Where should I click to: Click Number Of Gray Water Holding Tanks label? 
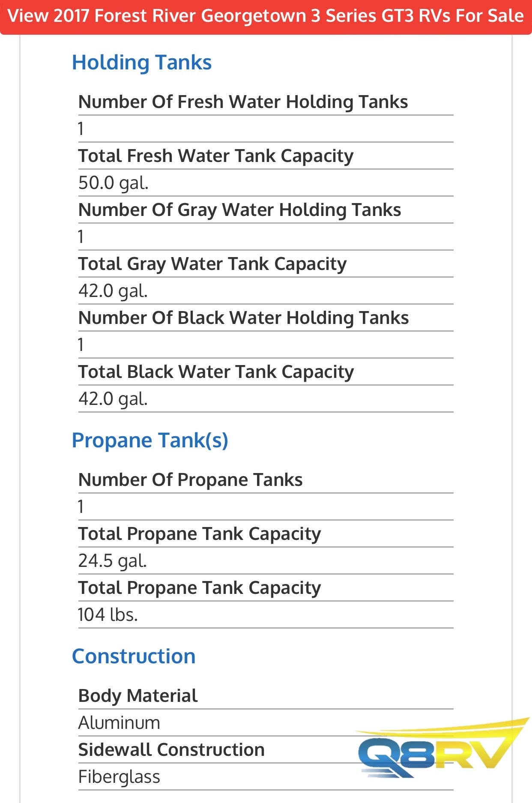coord(239,210)
